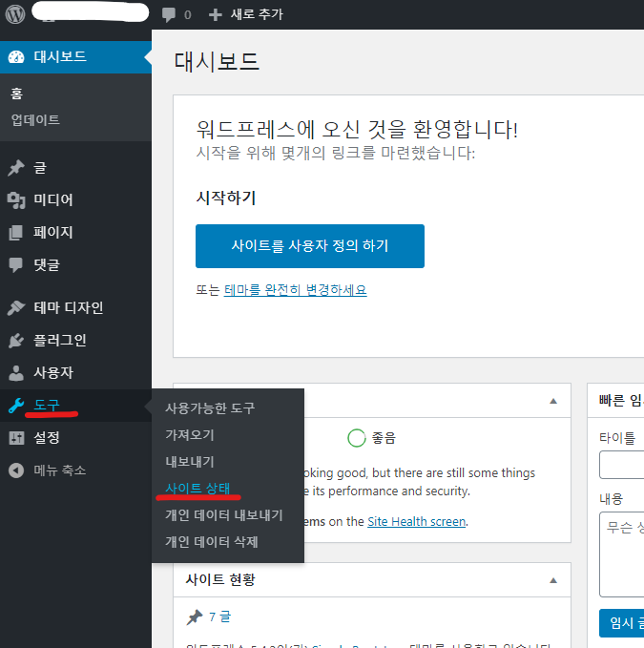Click the 페이지 pages icon
The height and width of the screenshot is (648, 644).
pyautogui.click(x=16, y=232)
